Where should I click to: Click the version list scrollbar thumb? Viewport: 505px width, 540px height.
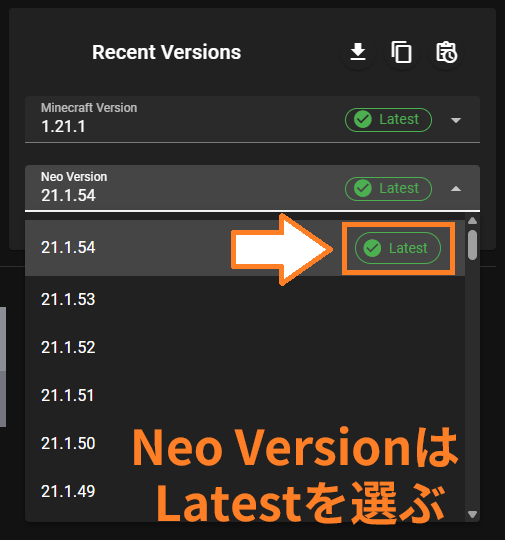(473, 245)
